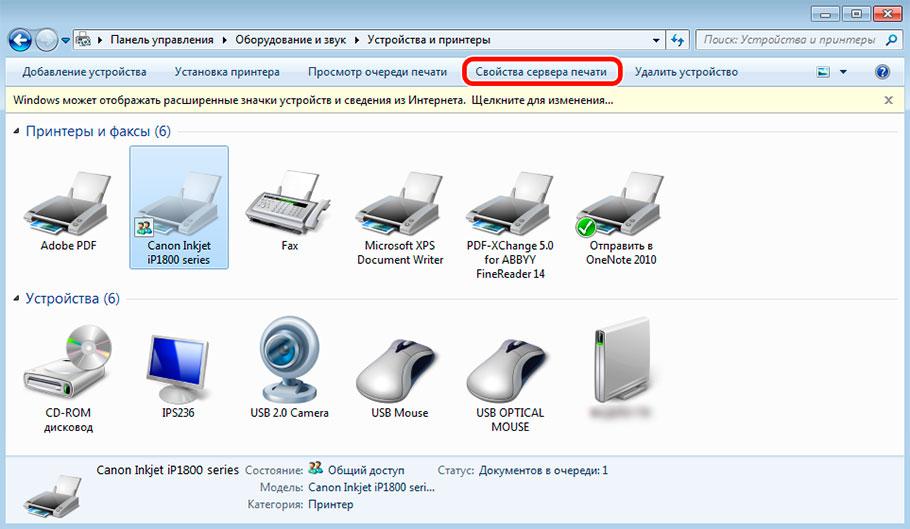Open the address bar history dropdown
This screenshot has width=910, height=529.
pos(656,40)
